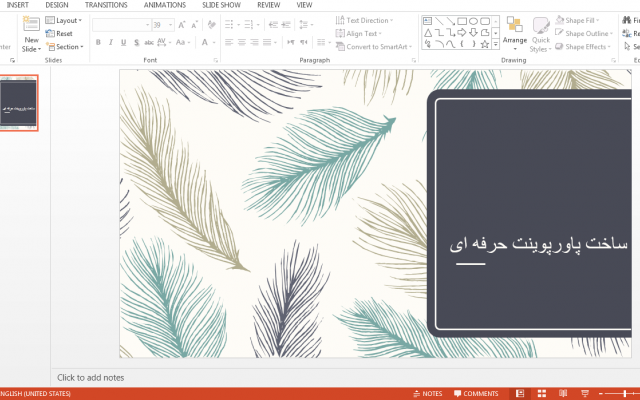Switch to the TRANSITIONS tab

tap(106, 5)
